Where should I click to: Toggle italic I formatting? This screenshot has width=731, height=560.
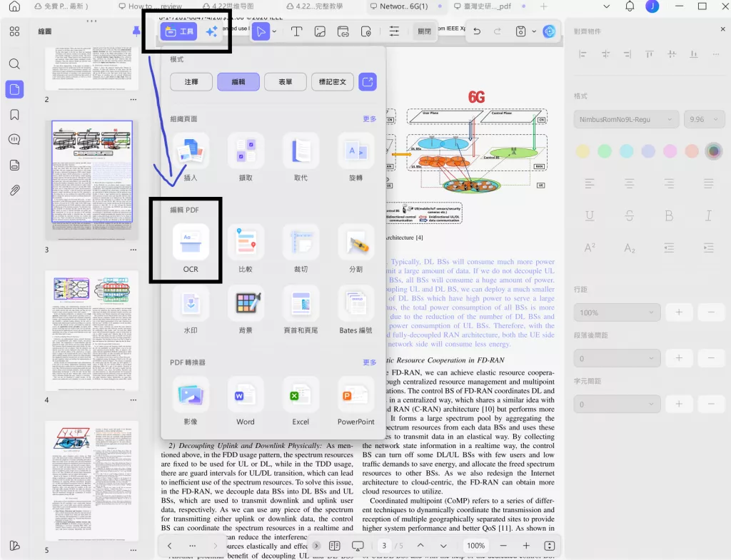(x=708, y=215)
